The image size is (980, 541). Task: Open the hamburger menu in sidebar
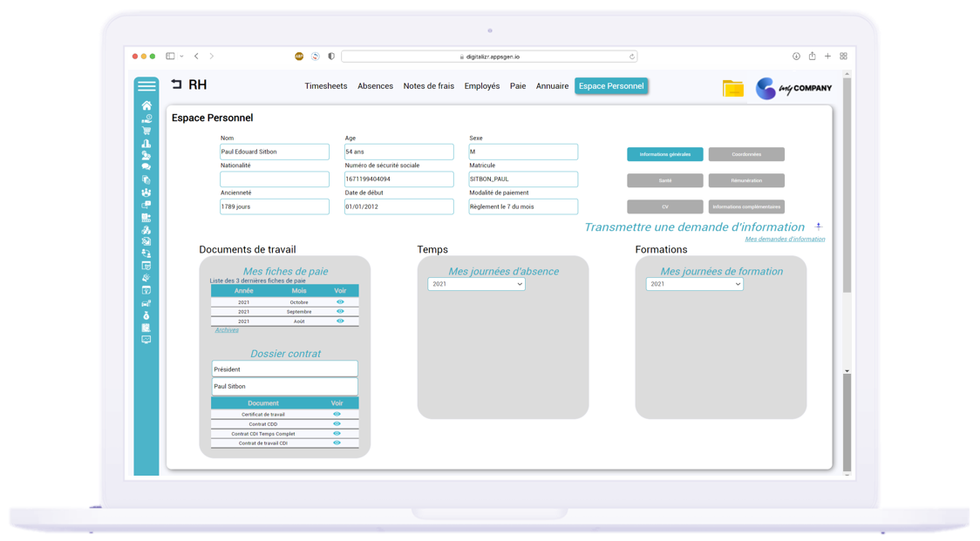(146, 85)
